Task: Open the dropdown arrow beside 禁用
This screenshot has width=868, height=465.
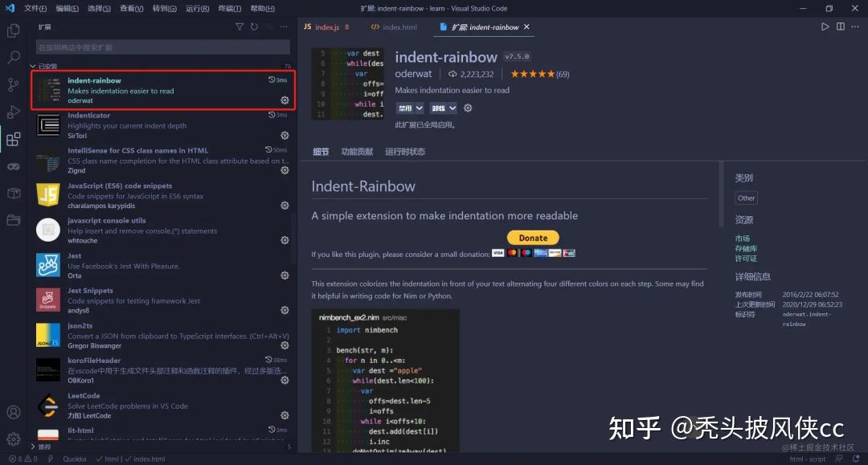Action: tap(419, 108)
